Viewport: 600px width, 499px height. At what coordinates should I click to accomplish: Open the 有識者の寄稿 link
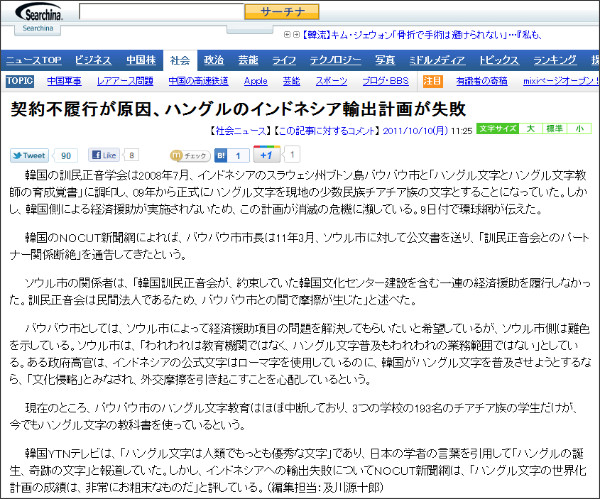pos(482,81)
